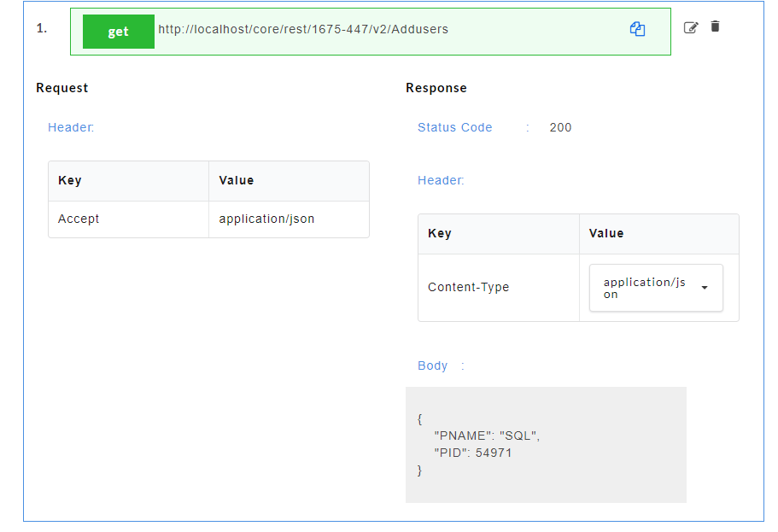Select the Content-Type key cell

click(x=468, y=287)
